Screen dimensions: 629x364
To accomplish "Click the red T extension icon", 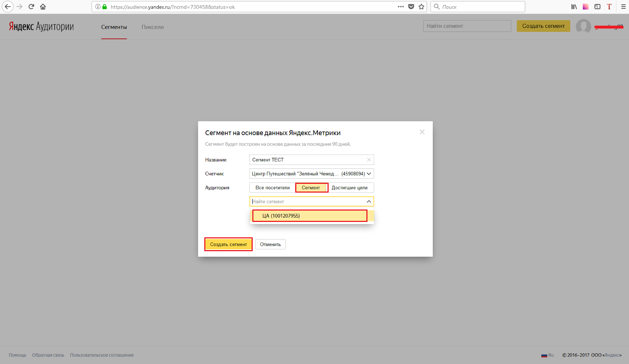I will [x=609, y=7].
